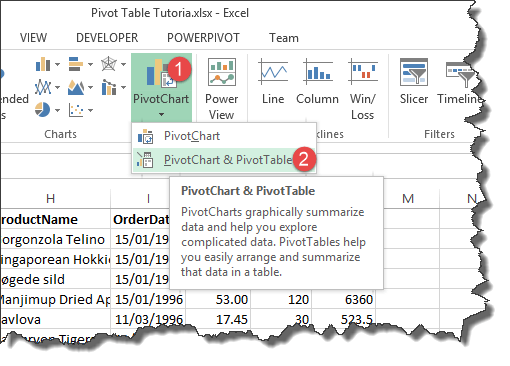Expand bar chart dropdown arrow

pos(90,64)
